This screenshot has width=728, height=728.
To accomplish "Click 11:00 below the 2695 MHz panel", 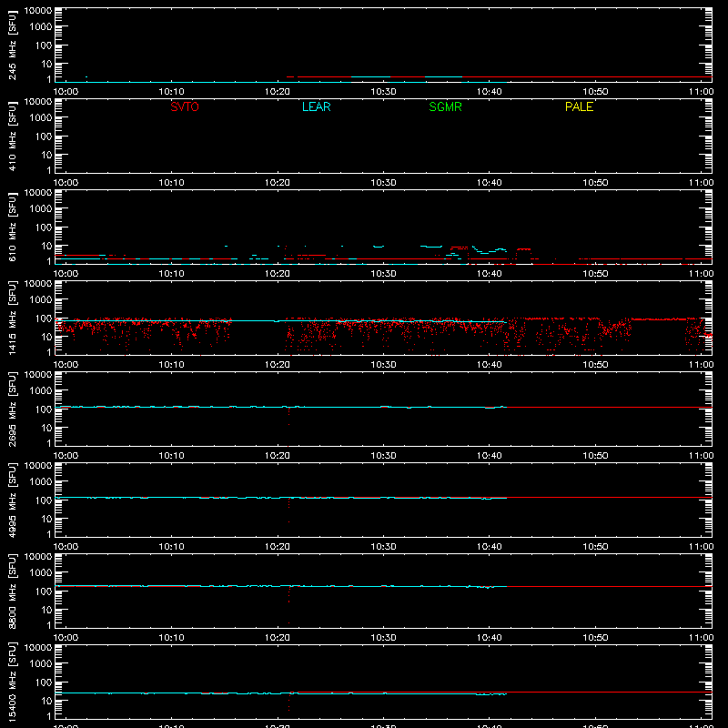I will [x=701, y=456].
